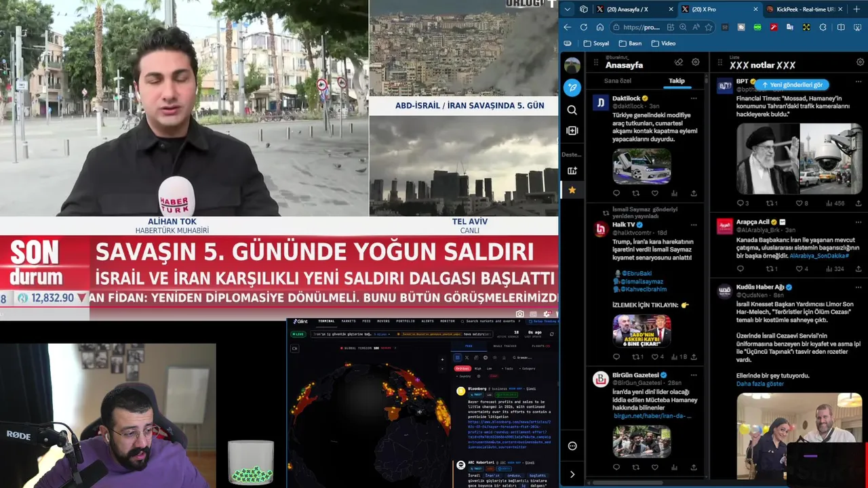
Task: Open more options on the BirGün Gazetesi post
Action: pyautogui.click(x=693, y=375)
